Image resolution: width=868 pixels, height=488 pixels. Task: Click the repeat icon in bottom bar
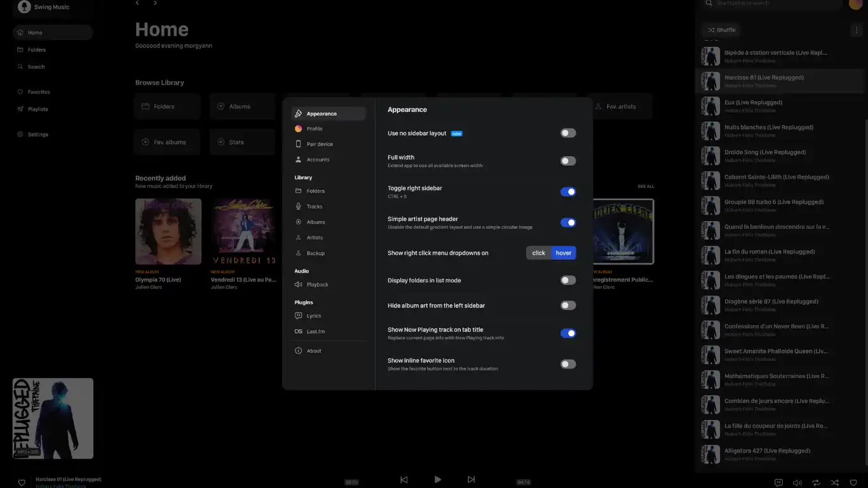tap(816, 483)
